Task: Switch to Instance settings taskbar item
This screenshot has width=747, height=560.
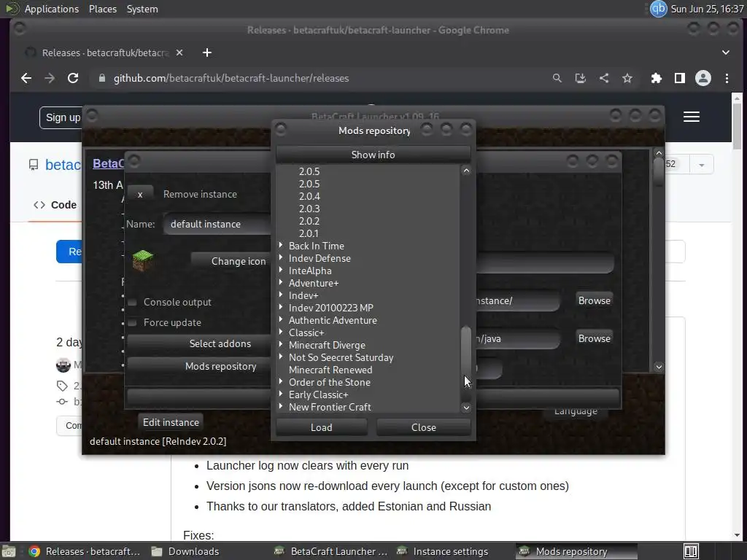Action: [443, 551]
